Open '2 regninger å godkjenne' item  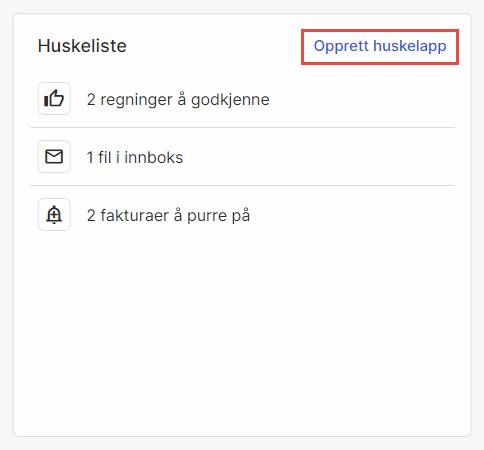point(242,99)
